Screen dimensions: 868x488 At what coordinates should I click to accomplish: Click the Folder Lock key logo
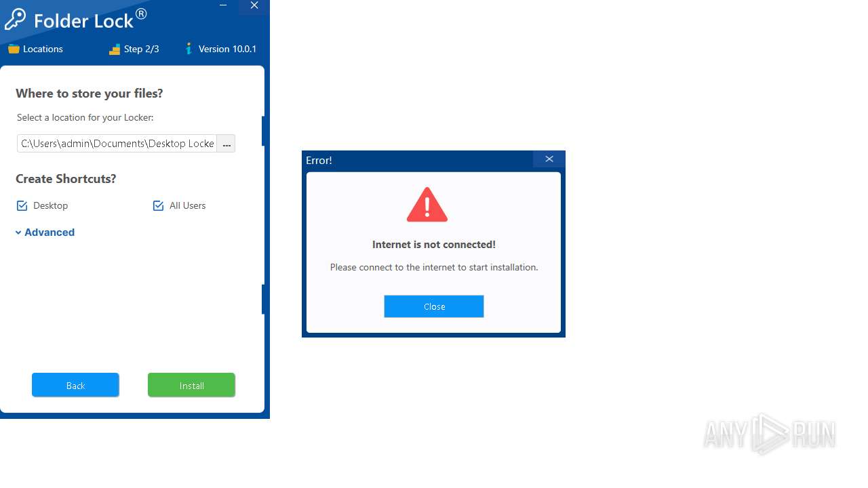click(15, 20)
